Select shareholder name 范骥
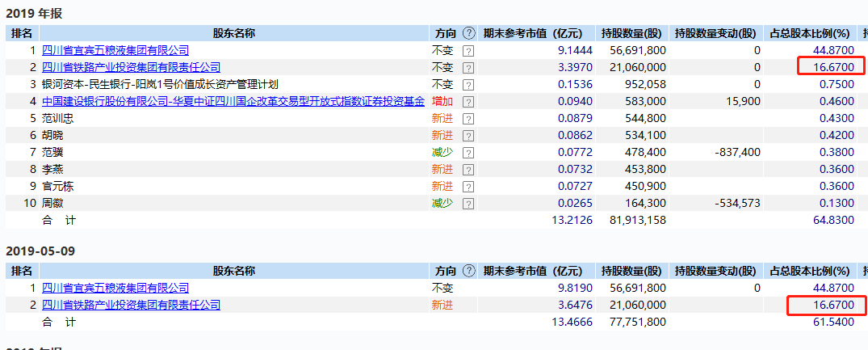 pos(53,152)
